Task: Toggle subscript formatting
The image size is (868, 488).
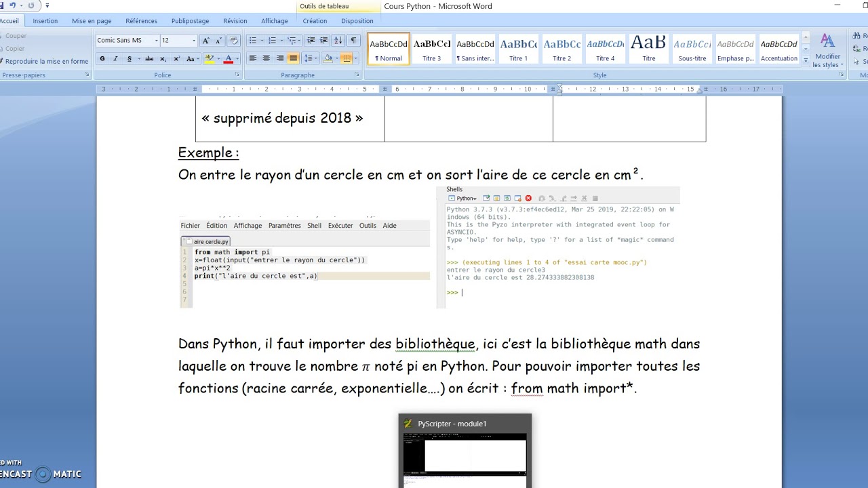Action: coord(163,59)
